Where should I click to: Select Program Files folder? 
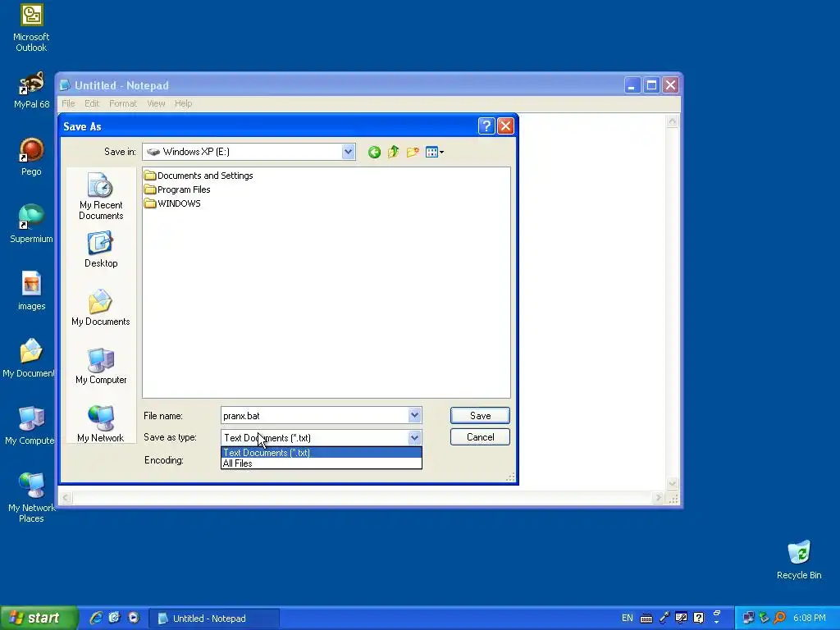(177, 189)
